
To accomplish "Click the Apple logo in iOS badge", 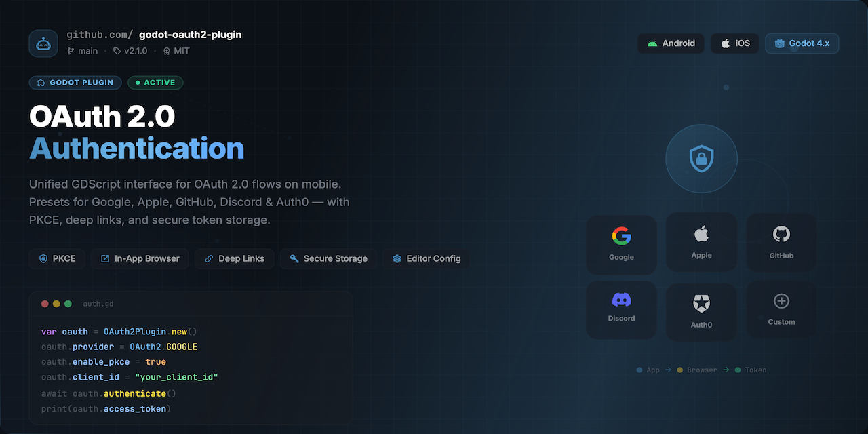I will pos(725,43).
